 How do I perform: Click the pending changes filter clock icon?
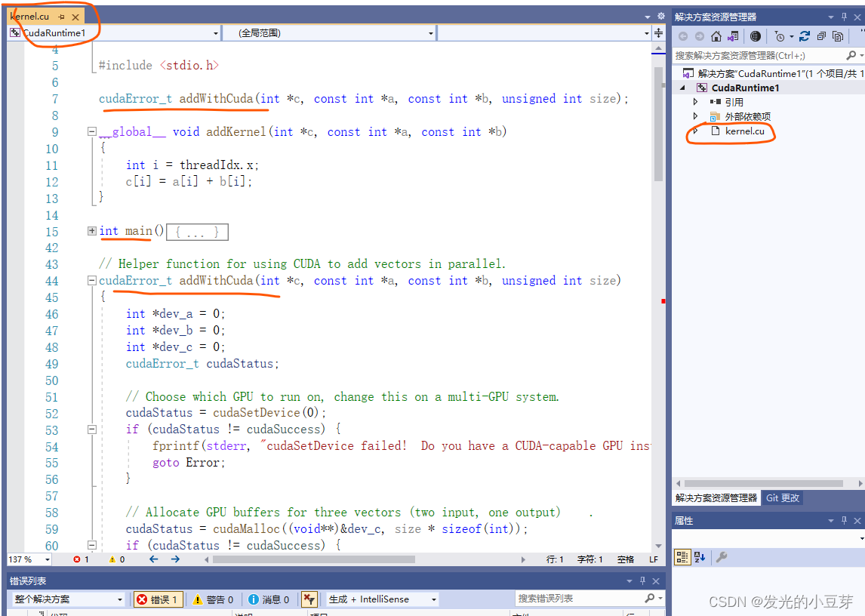[x=780, y=36]
